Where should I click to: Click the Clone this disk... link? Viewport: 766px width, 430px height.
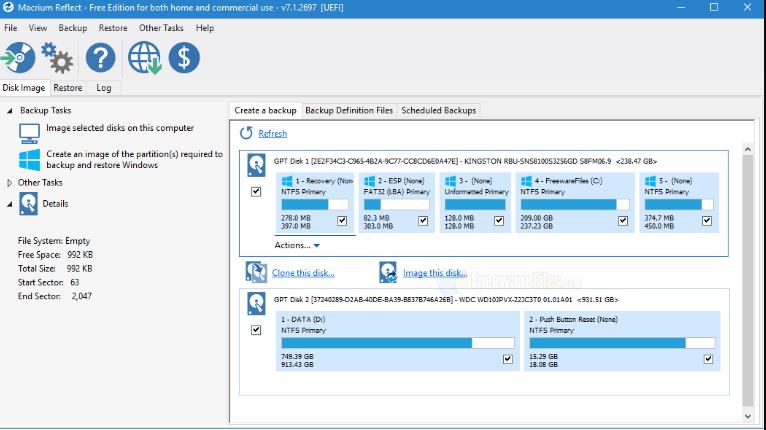[303, 273]
